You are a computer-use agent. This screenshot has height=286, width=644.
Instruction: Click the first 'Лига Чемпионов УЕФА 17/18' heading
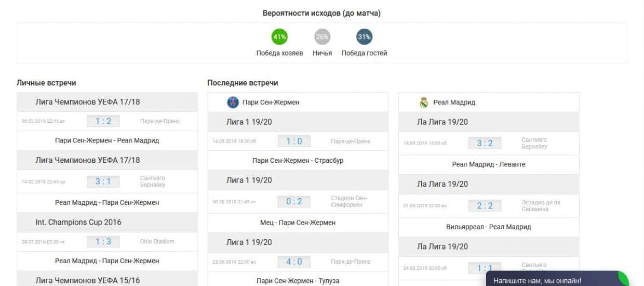88,102
